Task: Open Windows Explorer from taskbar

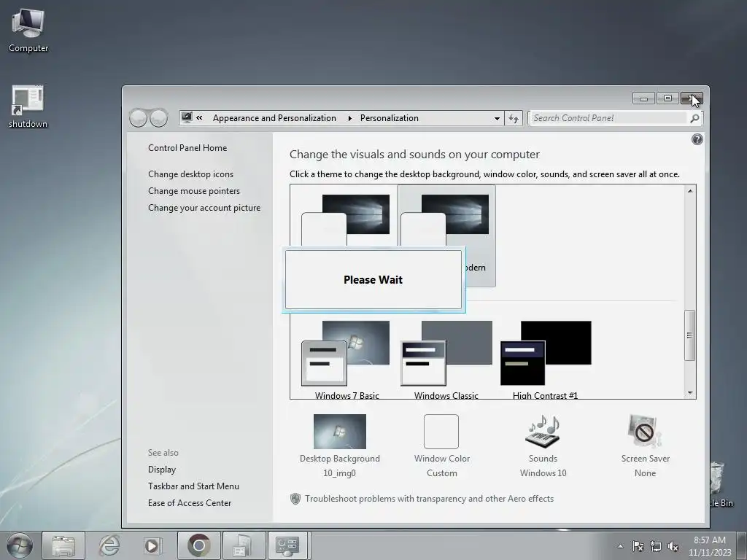Action: [63, 545]
